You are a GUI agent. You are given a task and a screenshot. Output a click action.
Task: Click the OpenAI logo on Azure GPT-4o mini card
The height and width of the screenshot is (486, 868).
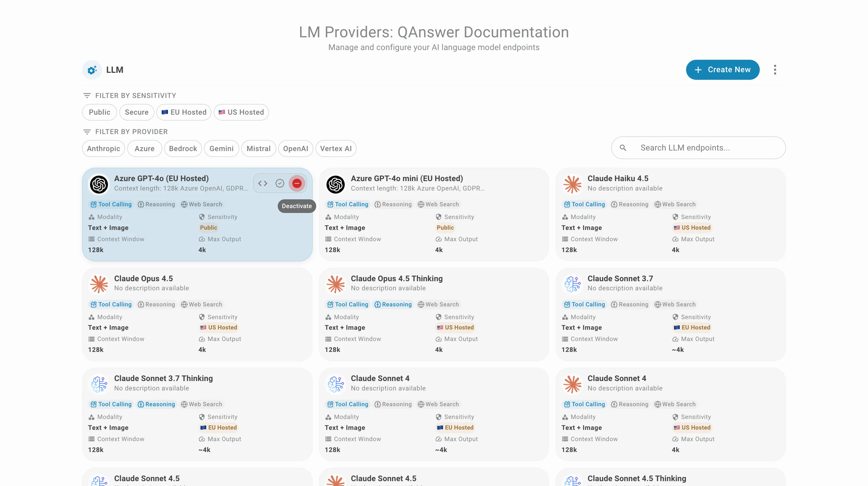click(x=336, y=184)
